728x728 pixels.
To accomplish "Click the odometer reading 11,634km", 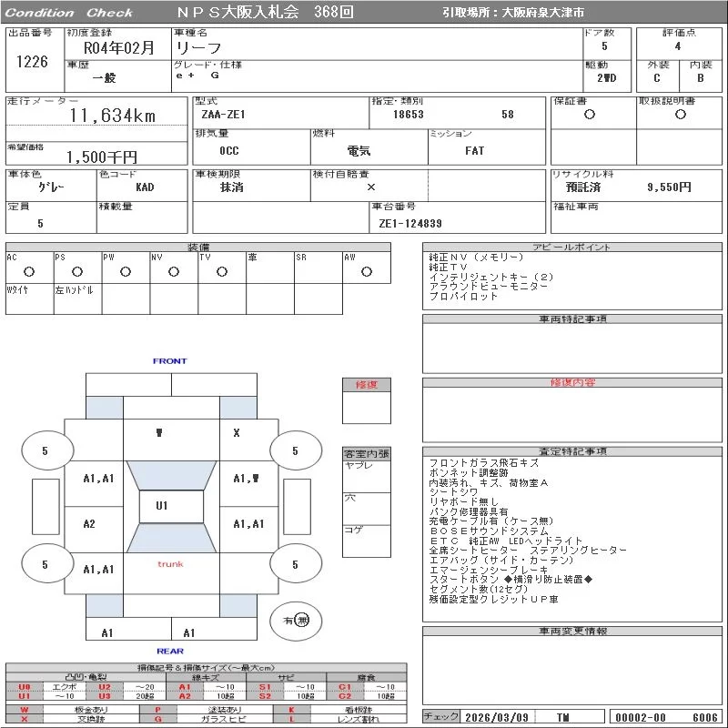I will [x=113, y=116].
